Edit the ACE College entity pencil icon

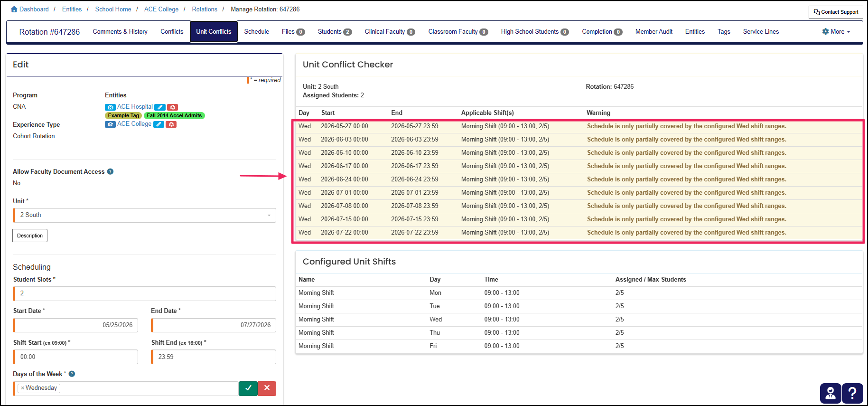[159, 124]
